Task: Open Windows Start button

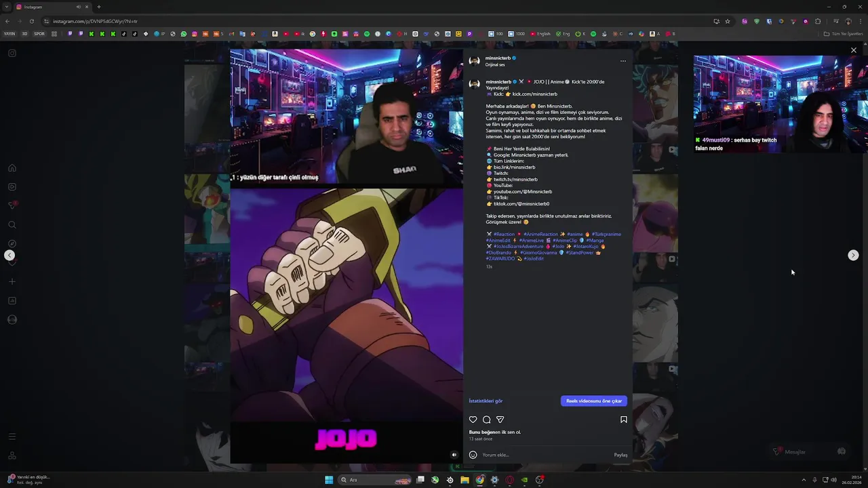Action: [x=329, y=480]
